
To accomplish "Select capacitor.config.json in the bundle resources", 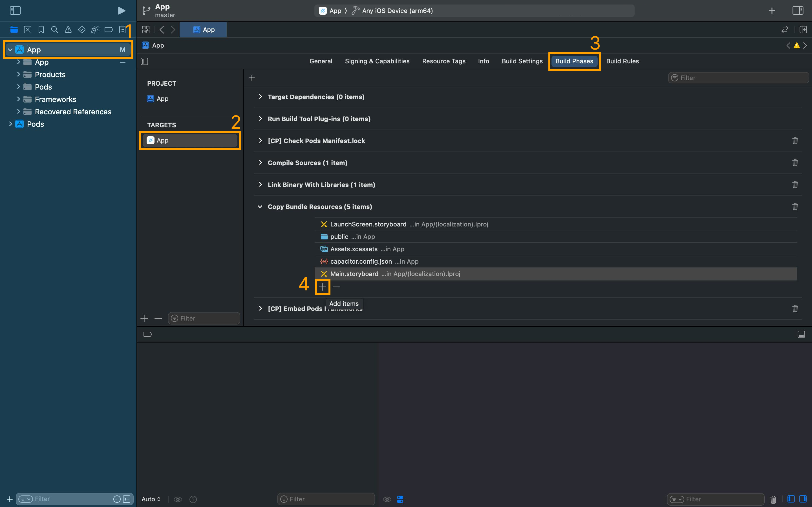I will (x=361, y=262).
